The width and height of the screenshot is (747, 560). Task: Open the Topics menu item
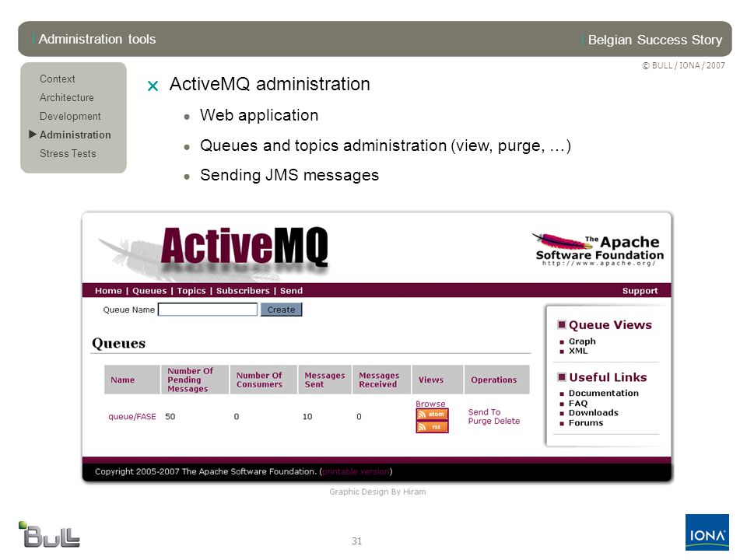pos(191,290)
